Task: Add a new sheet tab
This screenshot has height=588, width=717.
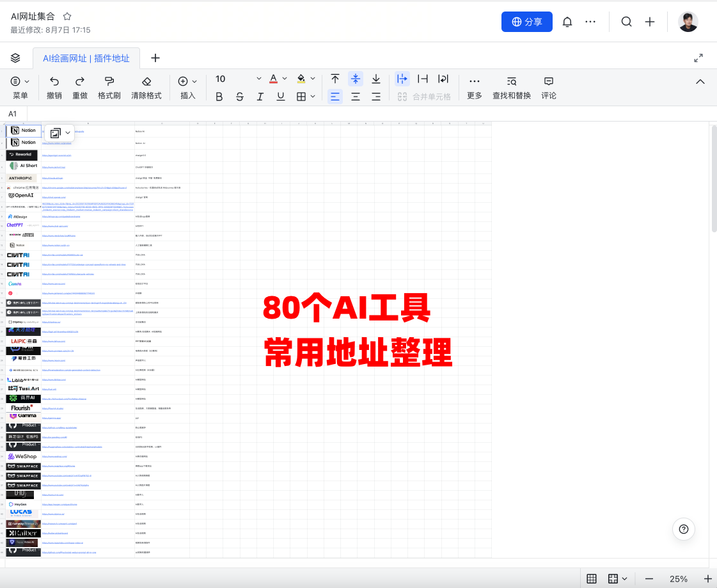Action: point(155,58)
